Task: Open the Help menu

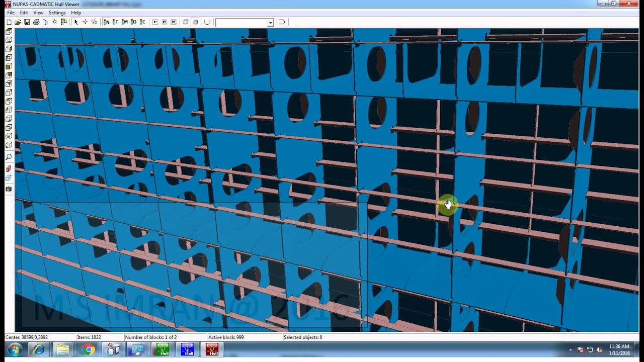Action: coord(76,13)
